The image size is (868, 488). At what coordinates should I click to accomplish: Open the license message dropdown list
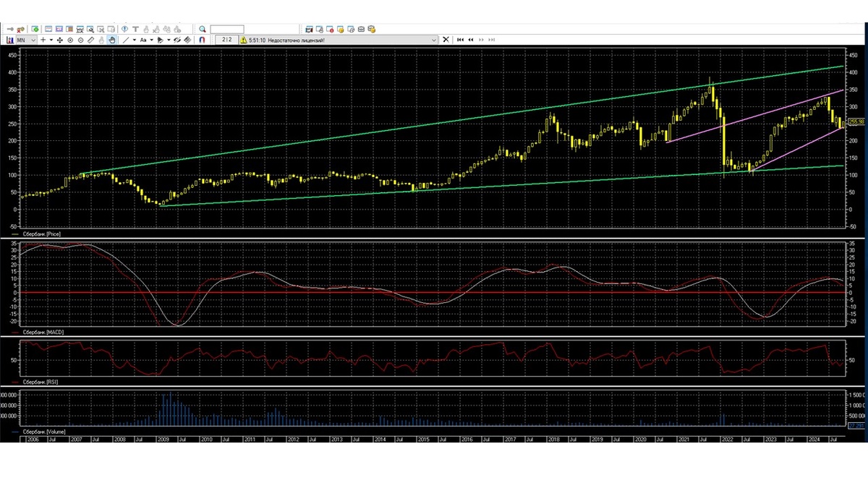click(433, 40)
